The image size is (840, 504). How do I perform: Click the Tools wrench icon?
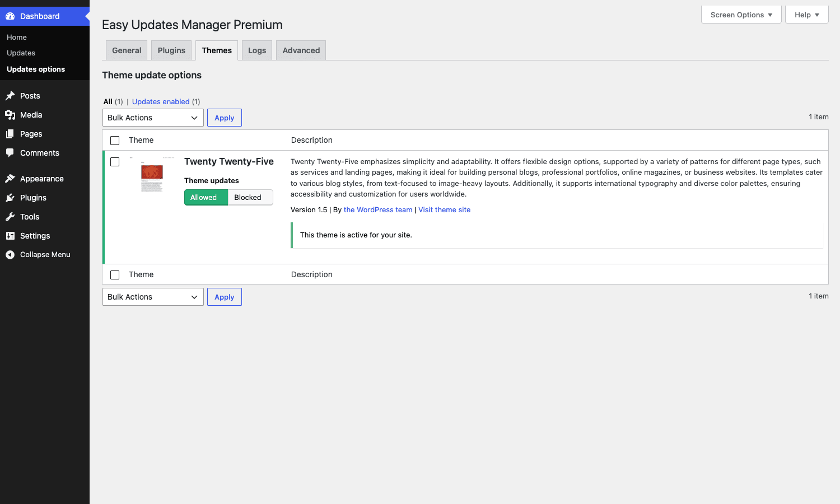pos(10,217)
